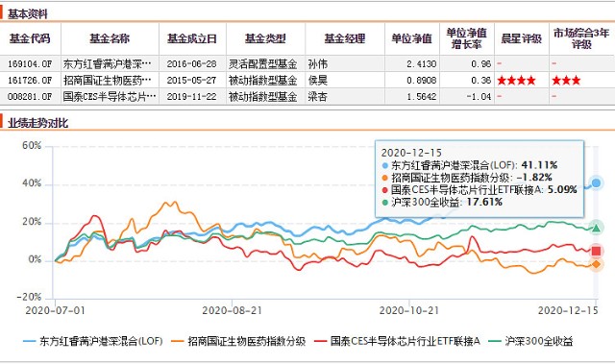Viewport: 615px width, 364px height.
Task: Click the green triangle marker for 沪深300全收益
Action: coord(596,228)
